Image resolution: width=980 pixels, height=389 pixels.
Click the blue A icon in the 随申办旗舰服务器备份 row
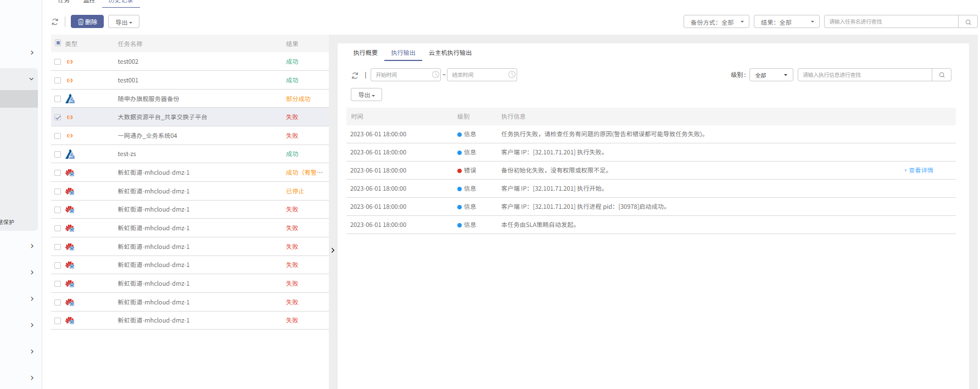pos(70,99)
